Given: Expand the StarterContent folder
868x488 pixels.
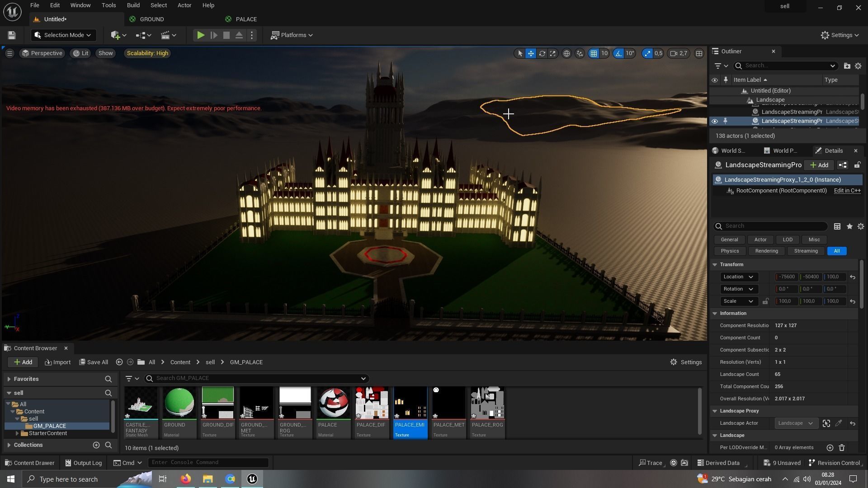Looking at the screenshot, I should point(17,433).
